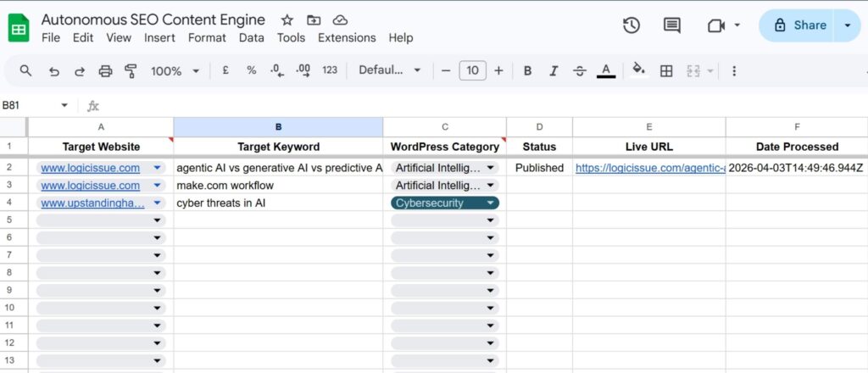Open the Tools menu
The image size is (868, 373).
(292, 37)
